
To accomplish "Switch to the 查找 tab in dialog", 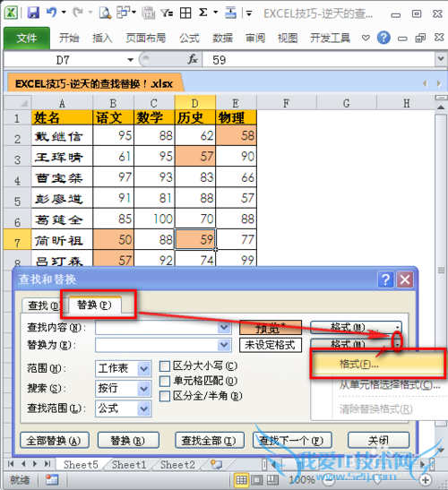I will pos(42,305).
